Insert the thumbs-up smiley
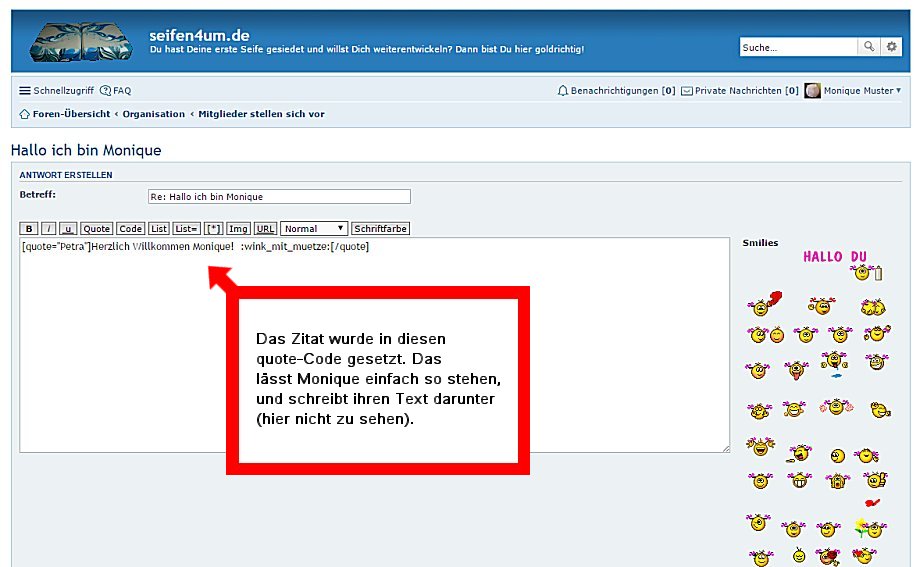The height and width of the screenshot is (567, 920). point(875,480)
